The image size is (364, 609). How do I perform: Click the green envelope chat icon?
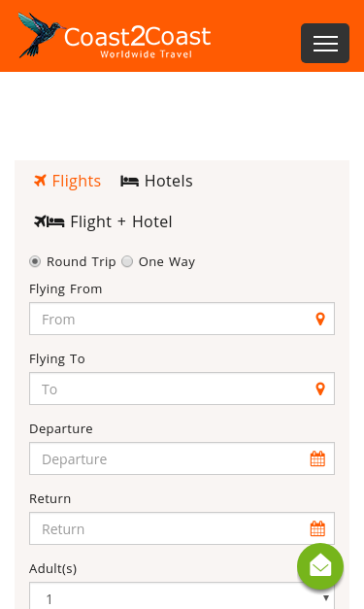(320, 566)
